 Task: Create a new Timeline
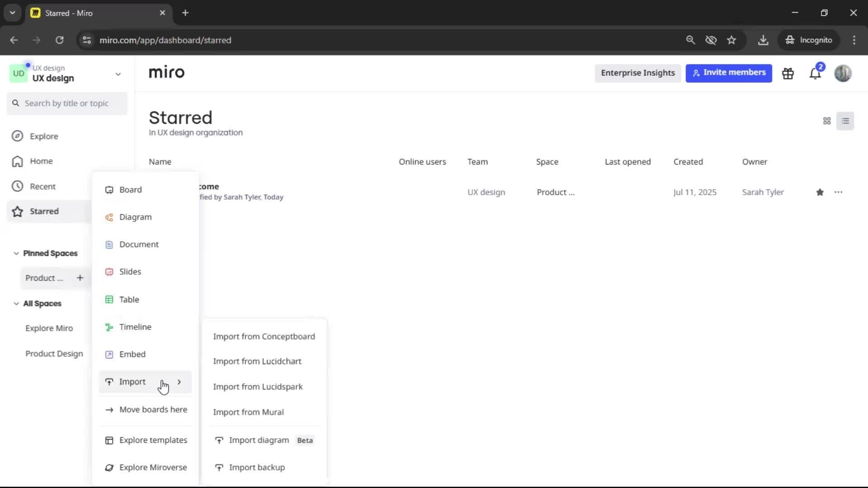click(145, 327)
